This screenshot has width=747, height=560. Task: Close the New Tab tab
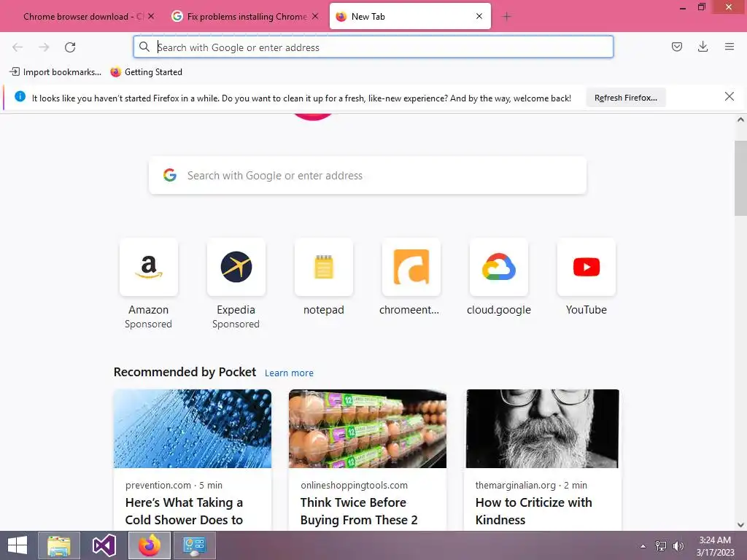pos(479,16)
